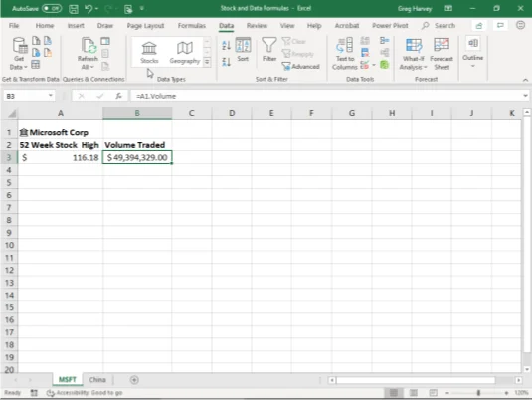Click the zoom slider handle
Image resolution: width=532 pixels, height=400 pixels.
478,393
